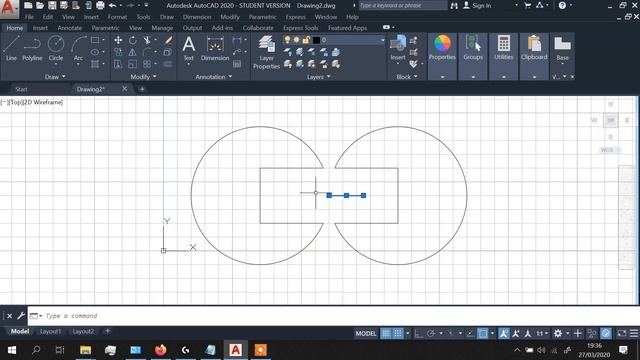Insert a Table from Annotation panel
This screenshot has height=360, width=640.
[x=237, y=64]
